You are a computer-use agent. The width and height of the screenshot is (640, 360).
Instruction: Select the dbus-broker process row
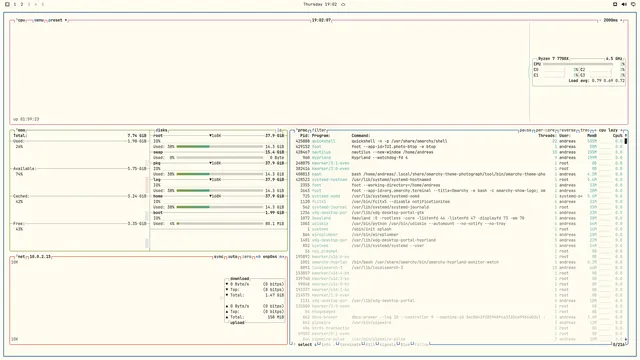tap(459, 317)
